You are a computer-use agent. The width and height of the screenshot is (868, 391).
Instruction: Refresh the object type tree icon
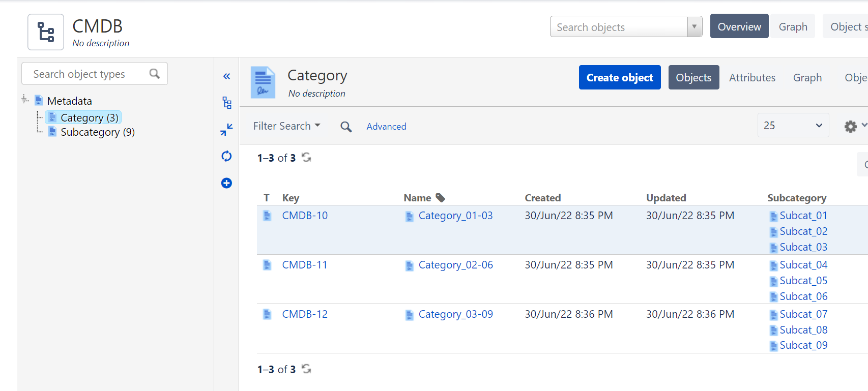[227, 156]
